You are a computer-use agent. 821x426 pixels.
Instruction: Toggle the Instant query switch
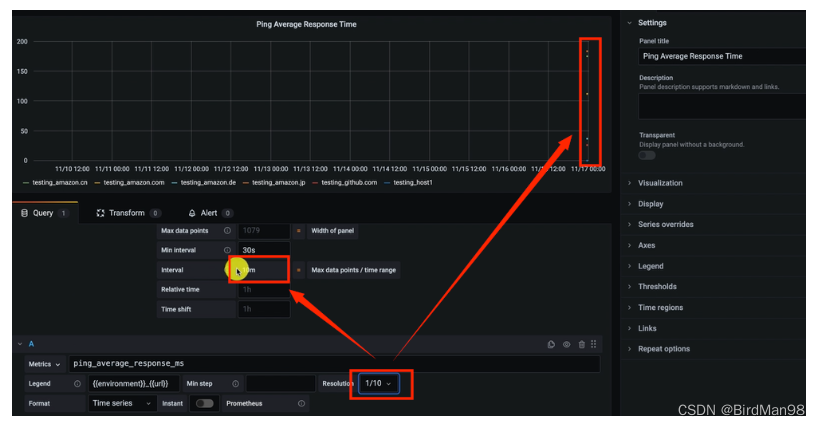pyautogui.click(x=205, y=403)
